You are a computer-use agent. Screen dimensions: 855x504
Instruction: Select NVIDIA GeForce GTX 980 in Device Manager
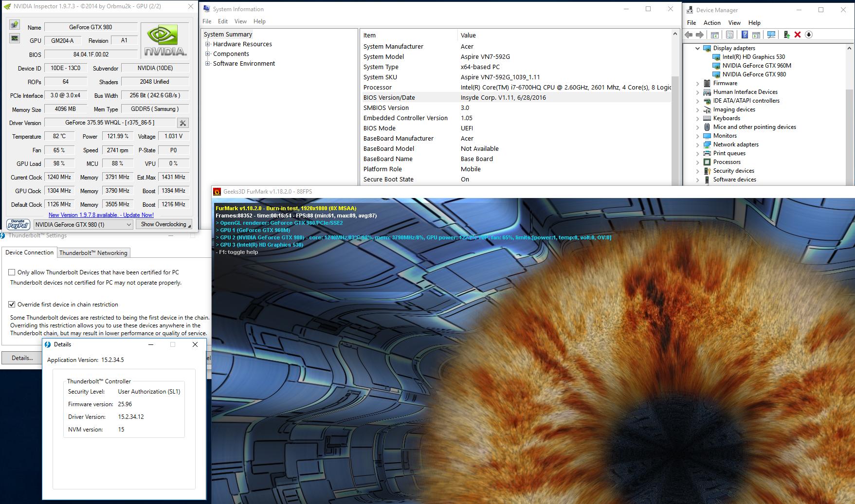(x=754, y=74)
